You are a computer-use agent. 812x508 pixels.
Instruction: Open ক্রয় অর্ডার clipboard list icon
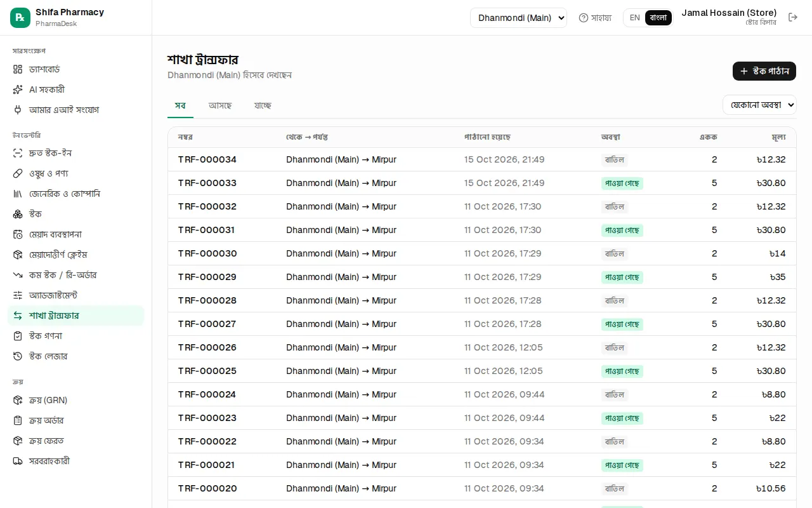point(18,420)
